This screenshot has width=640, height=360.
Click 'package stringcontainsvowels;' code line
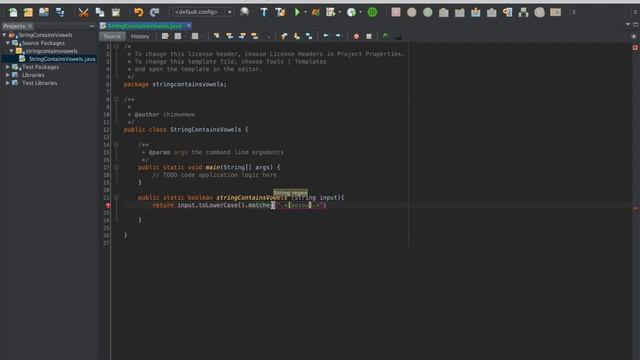pos(175,84)
